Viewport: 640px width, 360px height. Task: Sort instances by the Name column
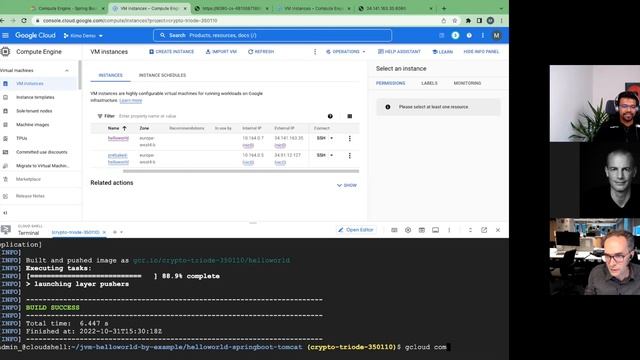point(117,128)
